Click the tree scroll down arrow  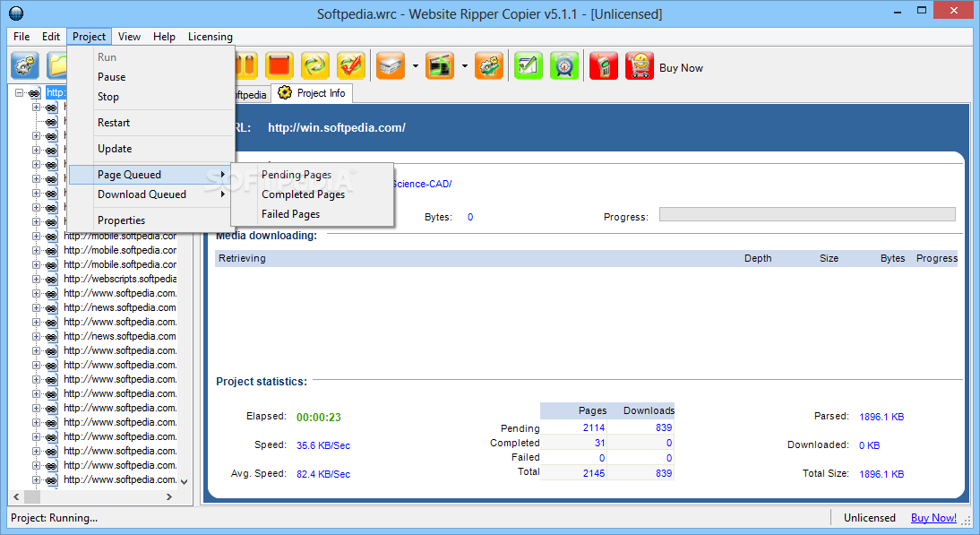tap(184, 482)
